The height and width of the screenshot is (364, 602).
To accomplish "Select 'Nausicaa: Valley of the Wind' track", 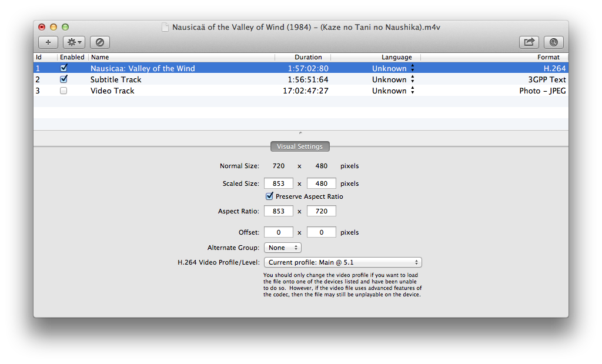I will (143, 68).
